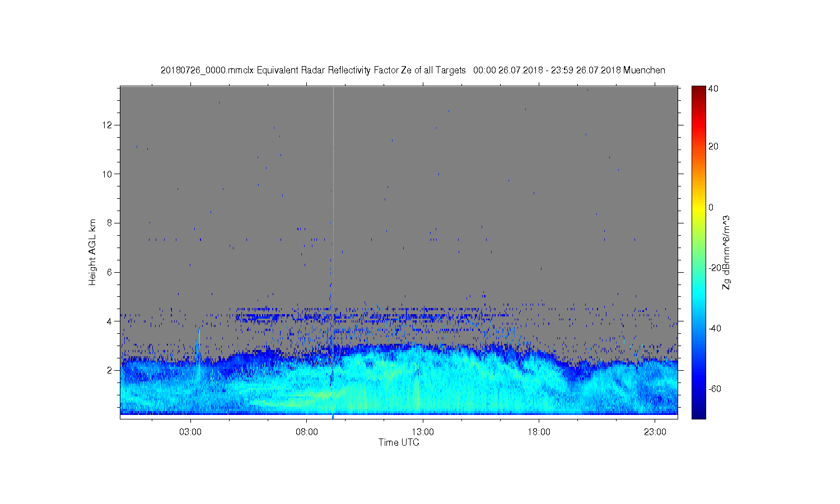Select the station name Muenchen in the title

644,71
